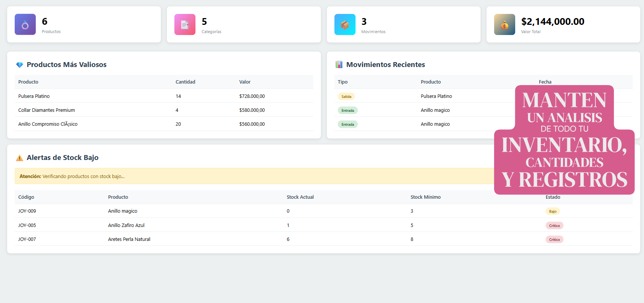Click the Categorías label
644x303 pixels.
211,32
